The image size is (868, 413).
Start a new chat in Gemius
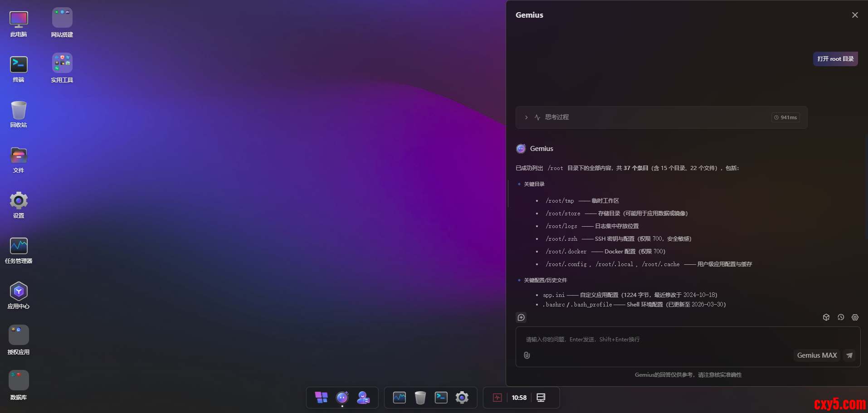521,317
